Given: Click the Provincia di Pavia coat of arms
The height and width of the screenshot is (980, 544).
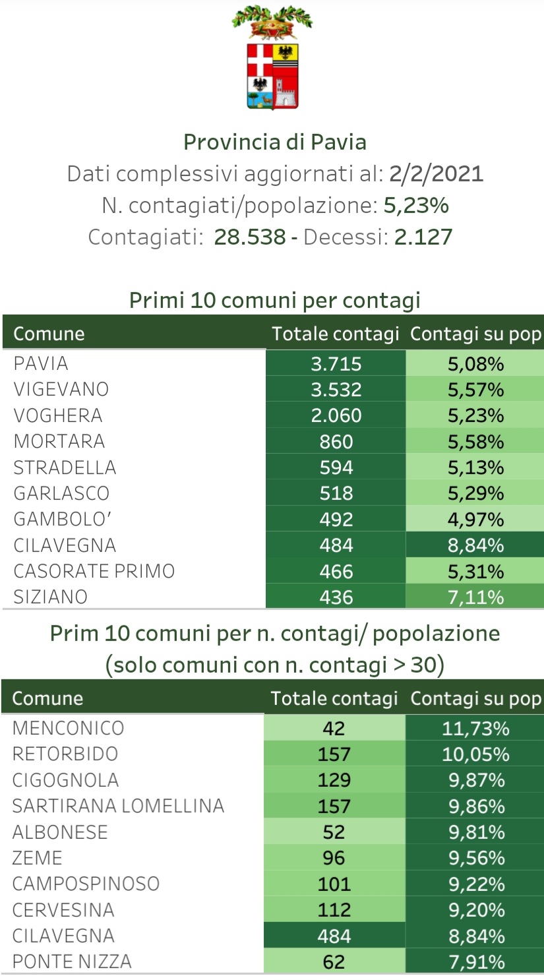Looking at the screenshot, I should point(272,59).
